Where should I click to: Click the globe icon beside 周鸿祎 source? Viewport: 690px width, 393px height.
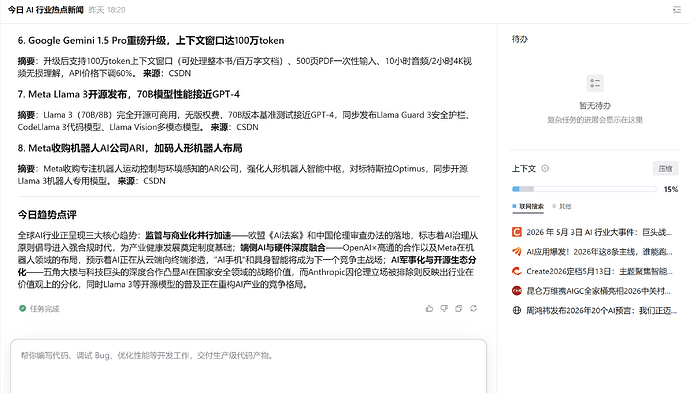pos(517,311)
